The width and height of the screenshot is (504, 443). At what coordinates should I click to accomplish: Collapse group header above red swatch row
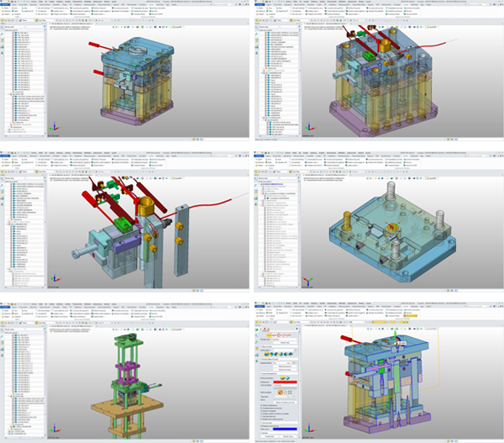(x=279, y=373)
